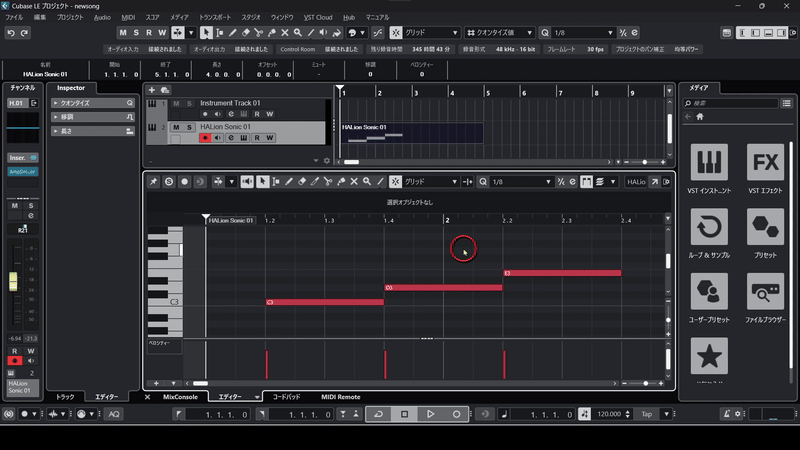This screenshot has width=800, height=450.
Task: Open the Transport menu
Action: pos(215,17)
